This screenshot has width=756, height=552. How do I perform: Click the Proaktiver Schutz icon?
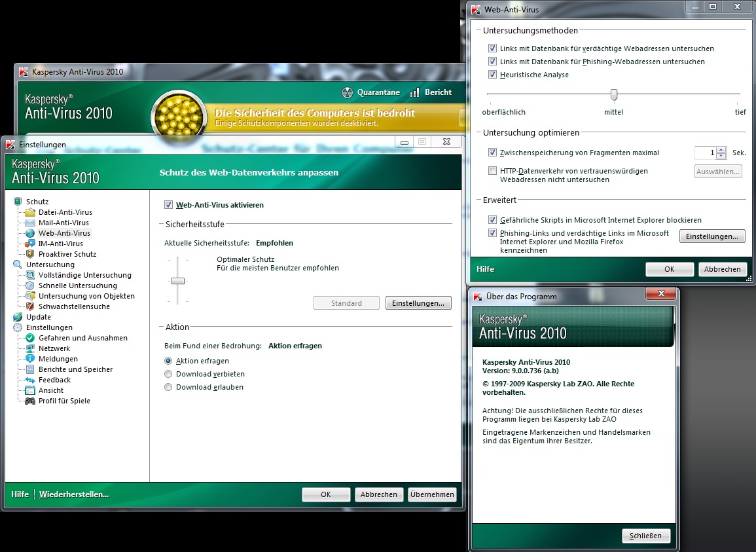(30, 254)
